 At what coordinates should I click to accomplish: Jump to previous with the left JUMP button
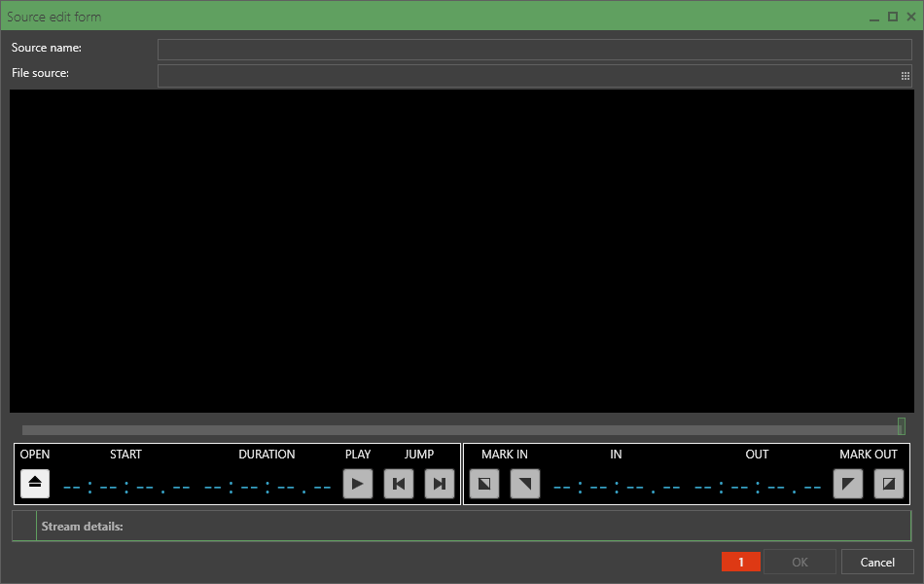[x=399, y=484]
